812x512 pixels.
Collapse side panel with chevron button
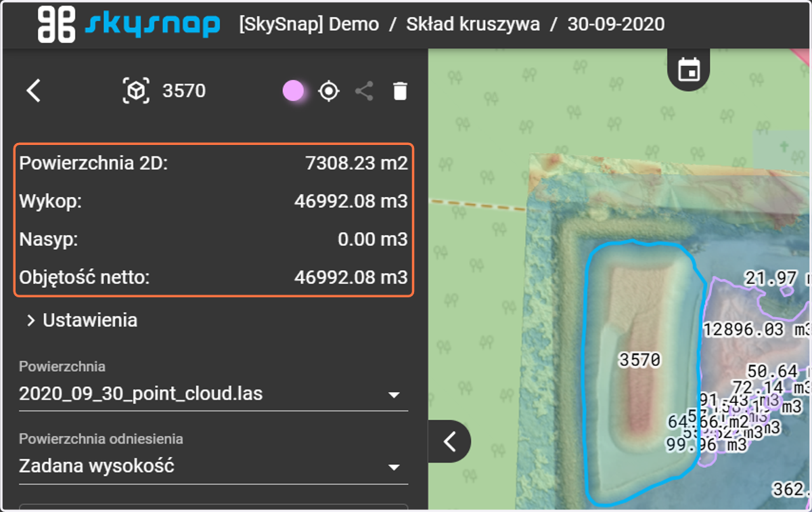[x=449, y=442]
